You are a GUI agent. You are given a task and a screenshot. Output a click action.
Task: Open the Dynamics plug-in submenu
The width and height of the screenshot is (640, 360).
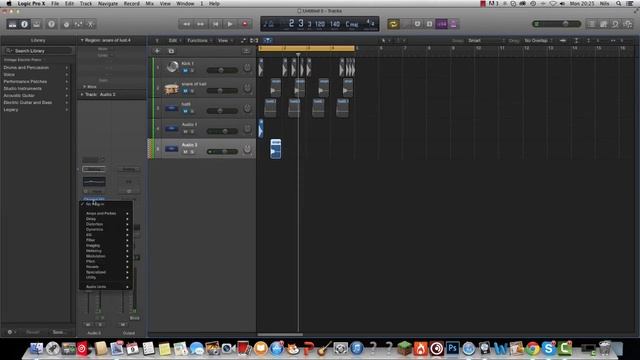click(105, 229)
